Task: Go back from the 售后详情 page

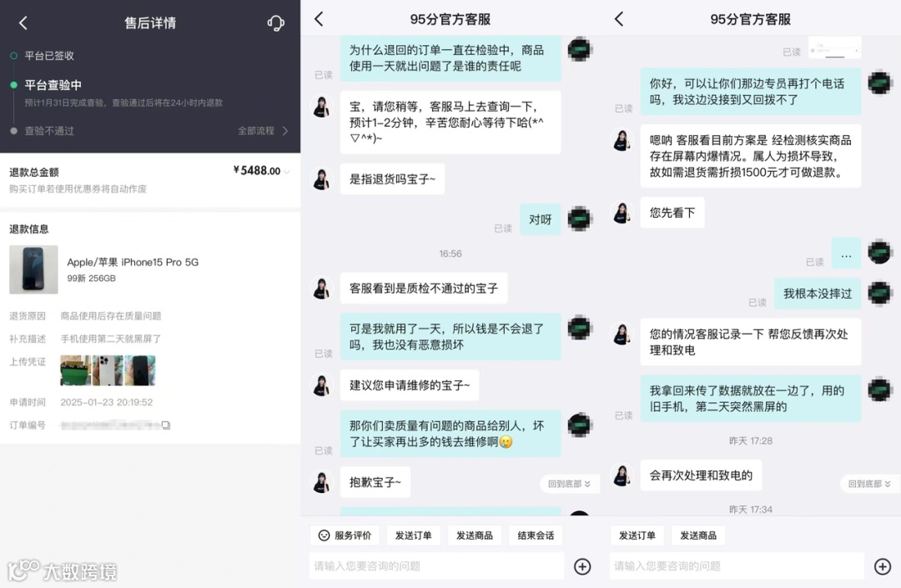Action: pos(23,23)
